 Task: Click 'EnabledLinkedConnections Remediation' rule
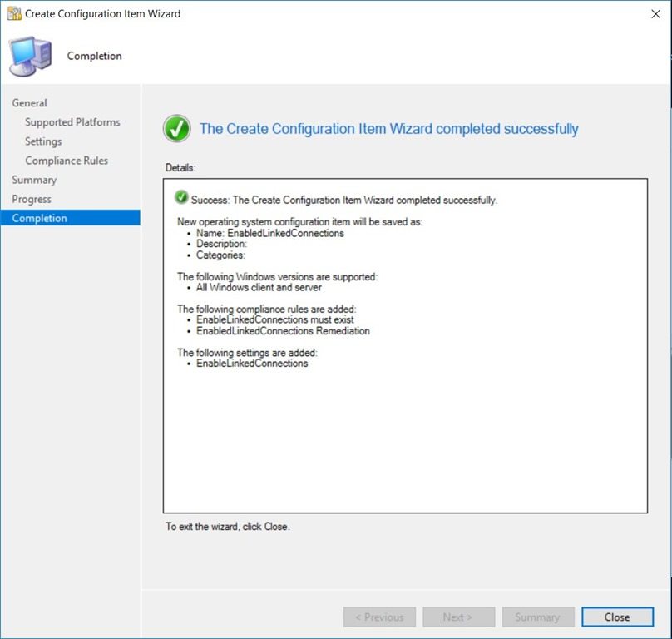[283, 331]
